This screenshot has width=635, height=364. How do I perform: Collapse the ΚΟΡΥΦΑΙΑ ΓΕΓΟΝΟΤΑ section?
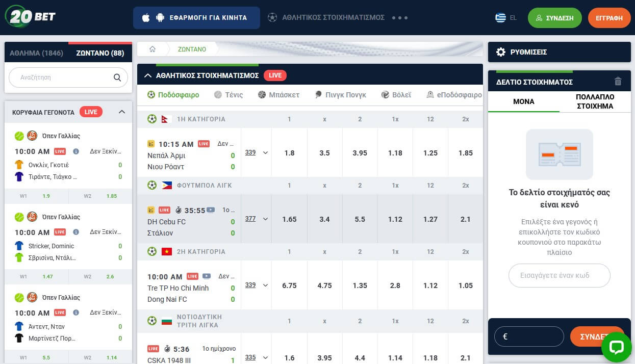point(121,112)
